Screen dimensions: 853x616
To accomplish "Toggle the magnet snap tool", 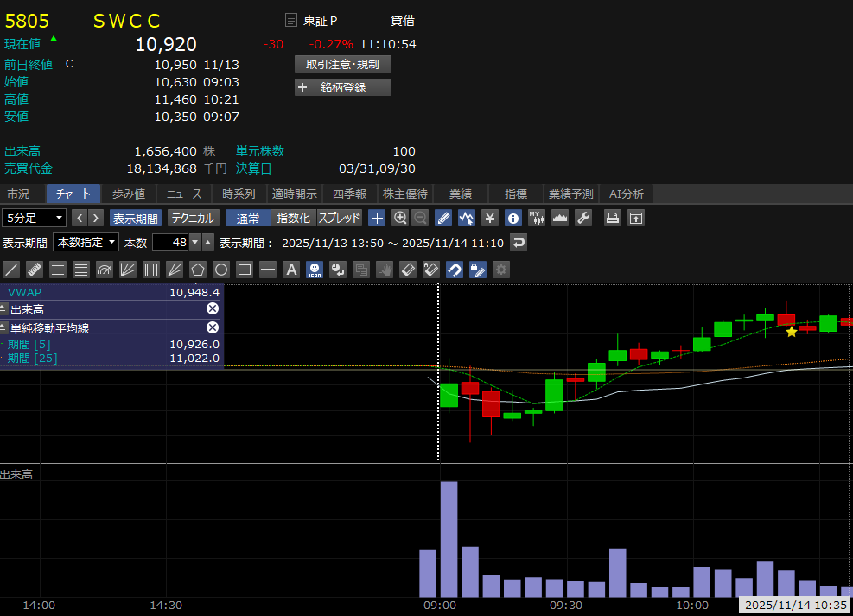I will [455, 270].
